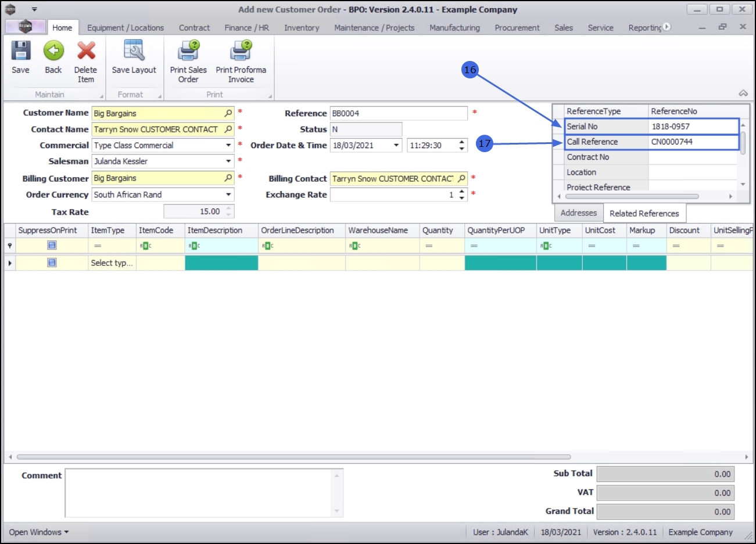Click the red Delete Item icon
The height and width of the screenshot is (544, 756).
pos(86,51)
